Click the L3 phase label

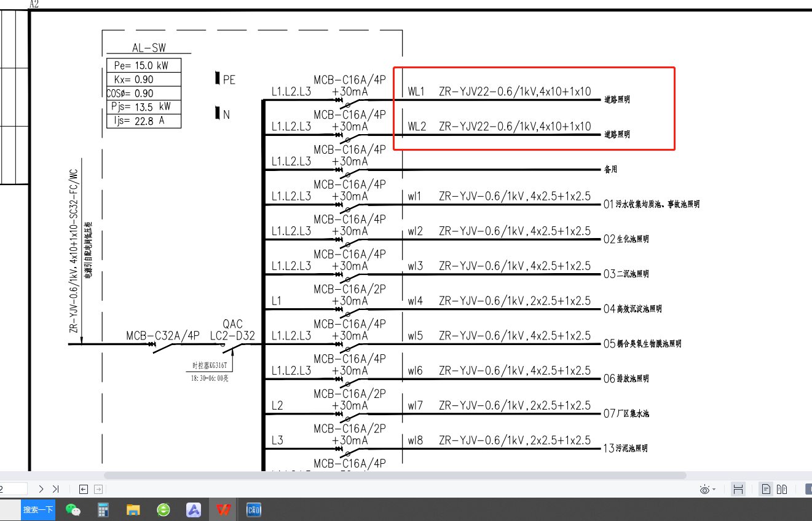point(277,441)
